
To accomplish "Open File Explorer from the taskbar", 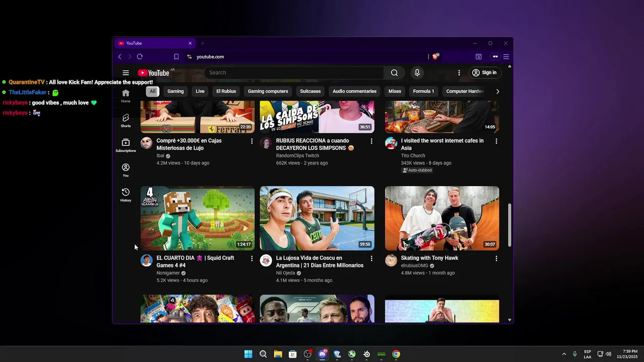I will (x=278, y=354).
